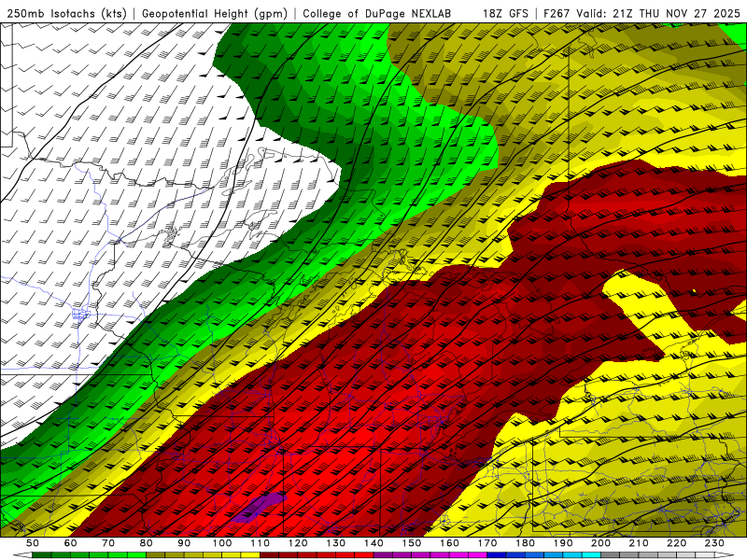Click the 130 value on the color scale
This screenshot has height=560, width=747.
pyautogui.click(x=335, y=543)
